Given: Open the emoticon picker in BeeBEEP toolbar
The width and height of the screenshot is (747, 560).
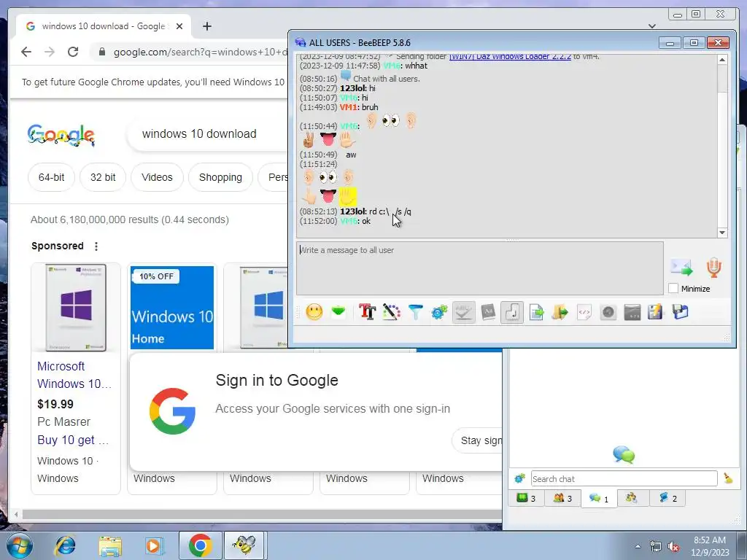Looking at the screenshot, I should tap(314, 312).
